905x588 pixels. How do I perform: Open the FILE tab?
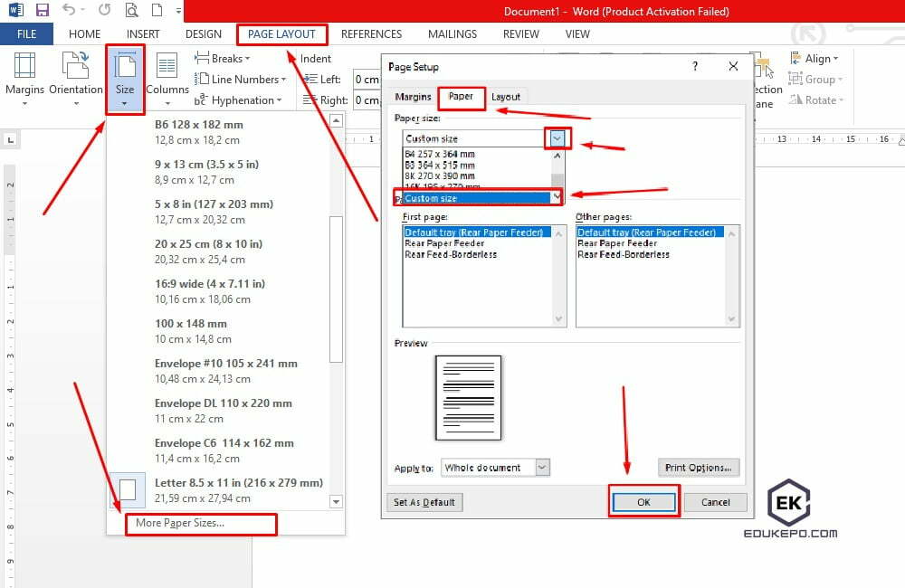click(26, 34)
